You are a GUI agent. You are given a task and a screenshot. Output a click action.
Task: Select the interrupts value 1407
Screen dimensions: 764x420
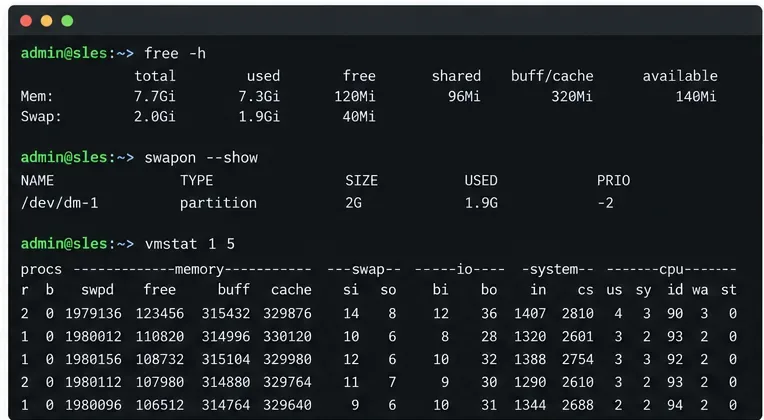pos(530,313)
